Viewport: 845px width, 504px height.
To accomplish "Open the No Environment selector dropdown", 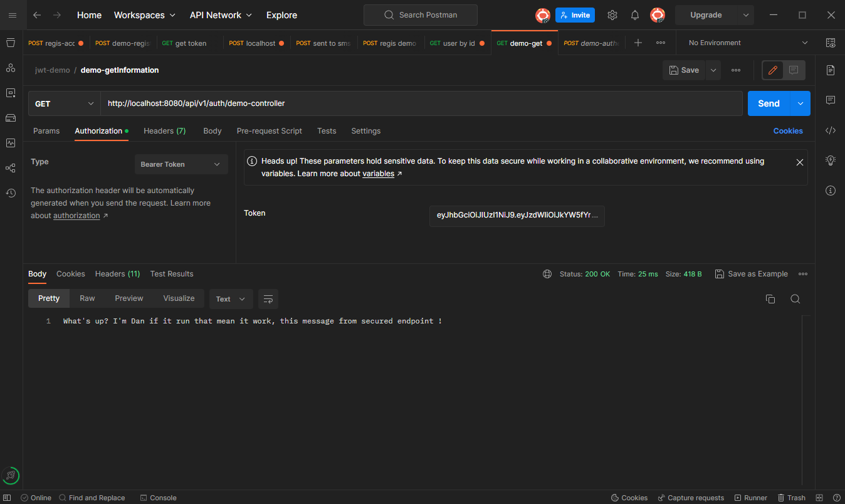I will tap(745, 42).
